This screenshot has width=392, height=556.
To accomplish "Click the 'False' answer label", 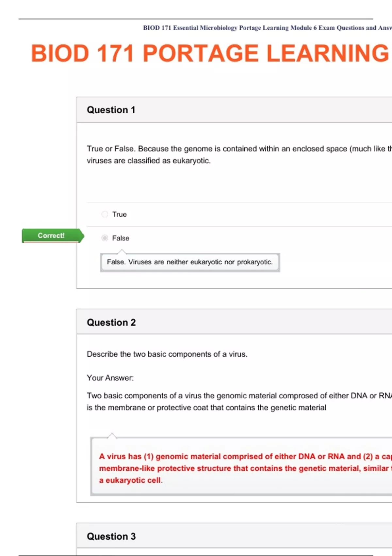I will click(x=121, y=238).
